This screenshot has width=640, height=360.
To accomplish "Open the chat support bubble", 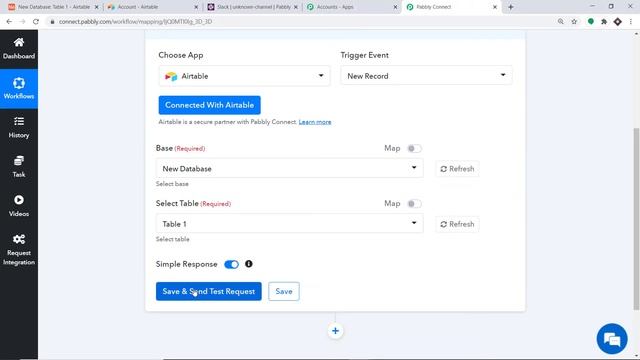I will point(612,339).
